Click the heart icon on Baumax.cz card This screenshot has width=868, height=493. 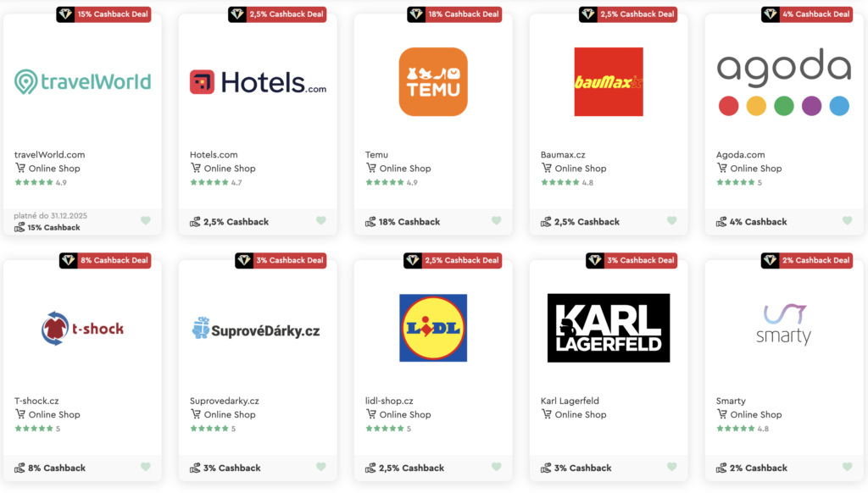(672, 220)
